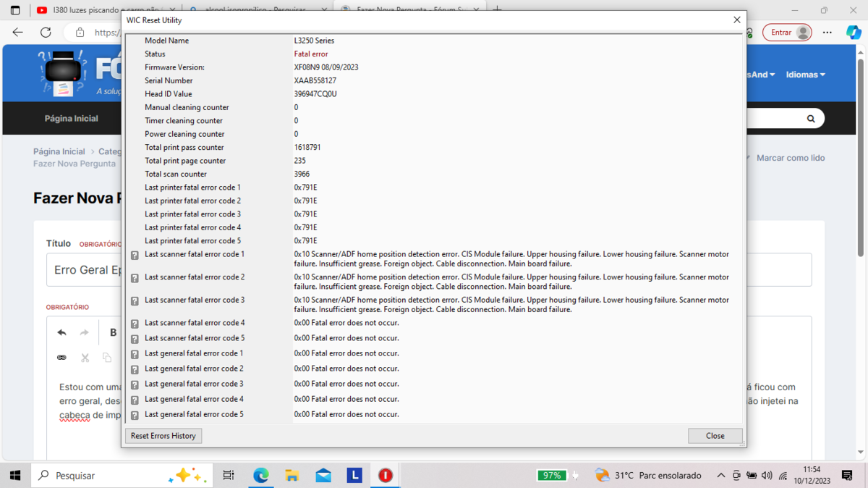Click Total scan counter value 3966
868x488 pixels.
click(302, 174)
